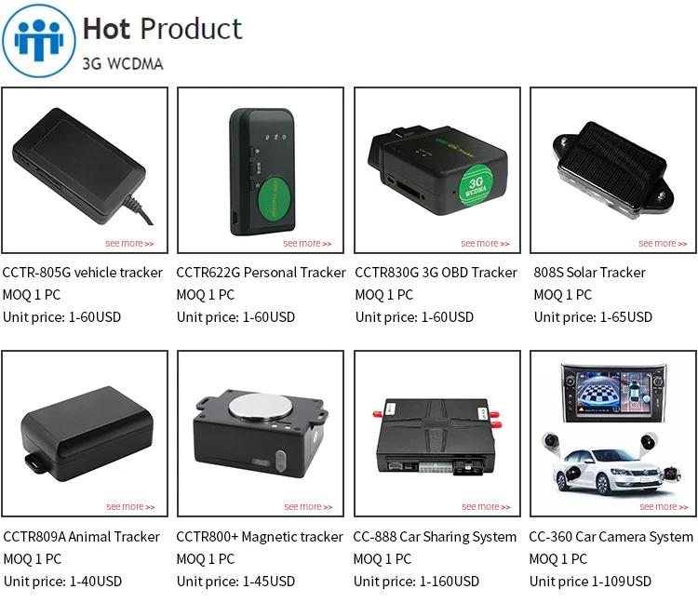Follow see more on Car Camera System
Screen dimensions: 698x616
click(664, 506)
